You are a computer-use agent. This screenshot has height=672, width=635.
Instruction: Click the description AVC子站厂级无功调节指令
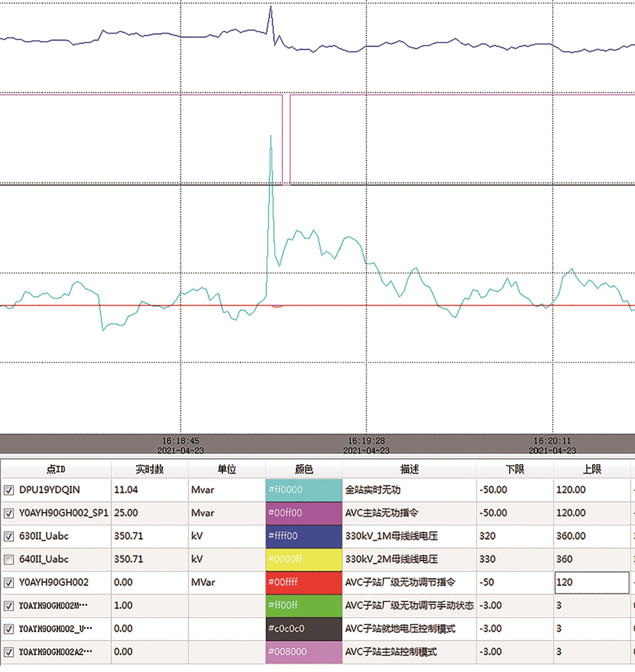pos(400,582)
